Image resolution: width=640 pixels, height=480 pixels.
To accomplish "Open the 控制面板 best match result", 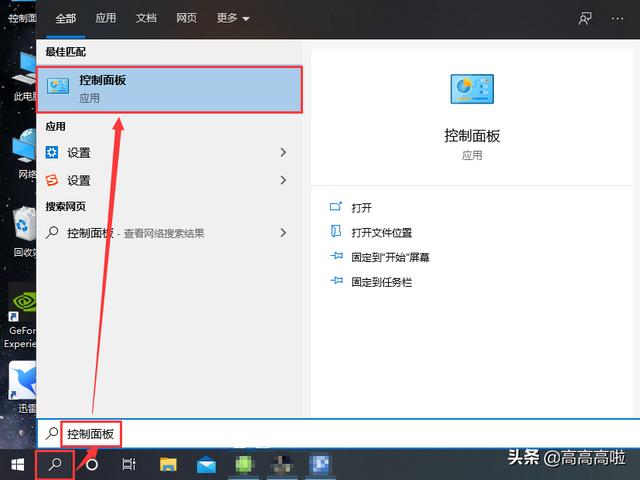I will coord(170,89).
